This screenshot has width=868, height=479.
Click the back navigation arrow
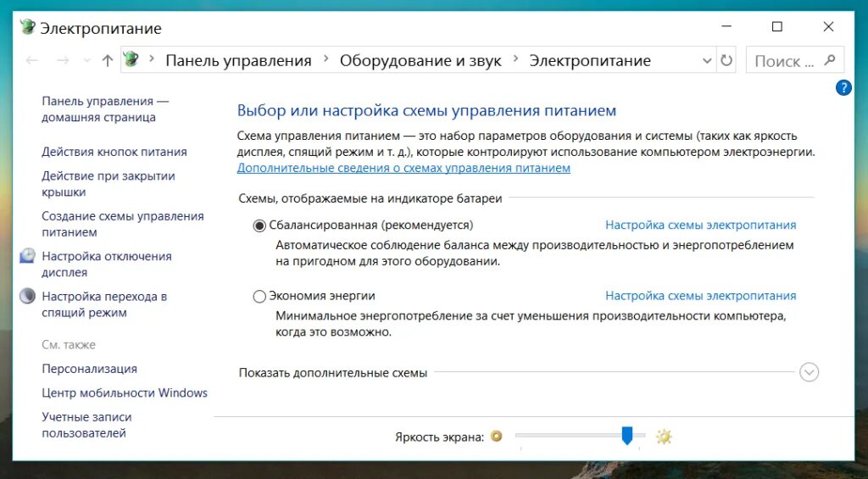[31, 60]
